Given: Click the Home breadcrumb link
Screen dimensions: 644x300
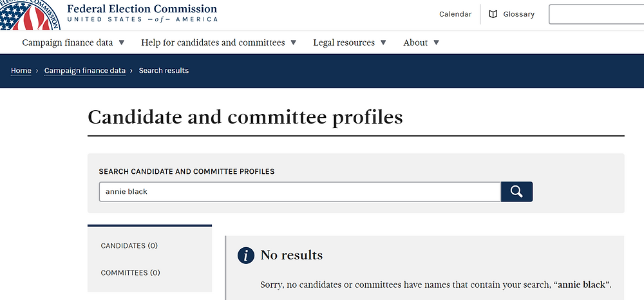Looking at the screenshot, I should pos(21,71).
